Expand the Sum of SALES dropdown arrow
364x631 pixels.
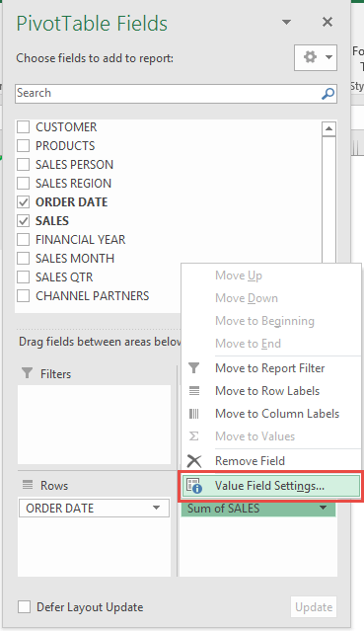pos(323,508)
